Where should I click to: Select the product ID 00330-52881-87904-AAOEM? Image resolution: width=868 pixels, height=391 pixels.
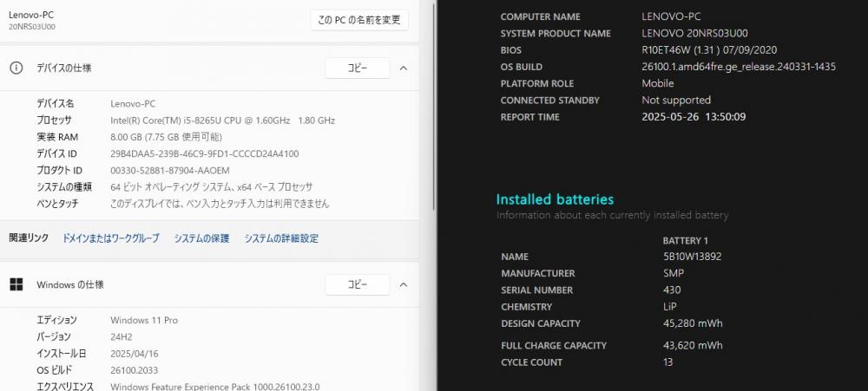pos(170,170)
